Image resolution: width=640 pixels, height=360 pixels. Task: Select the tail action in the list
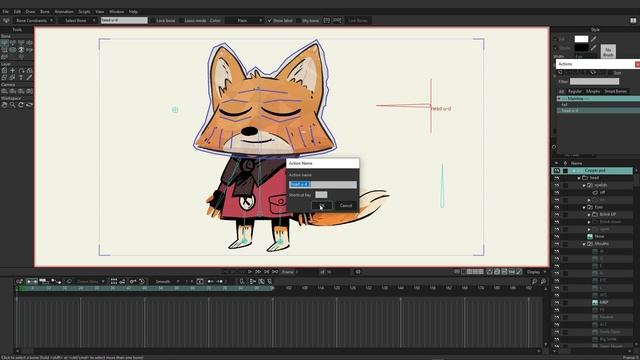[598, 105]
